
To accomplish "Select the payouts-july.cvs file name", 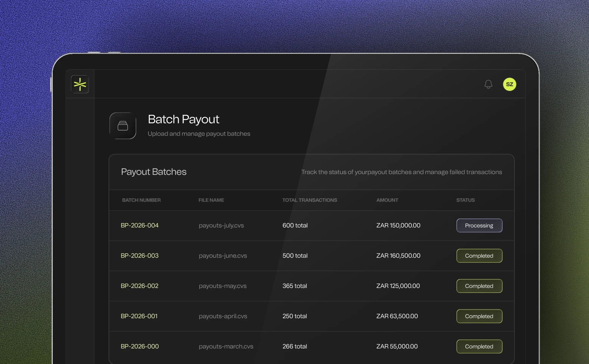I will (x=221, y=225).
